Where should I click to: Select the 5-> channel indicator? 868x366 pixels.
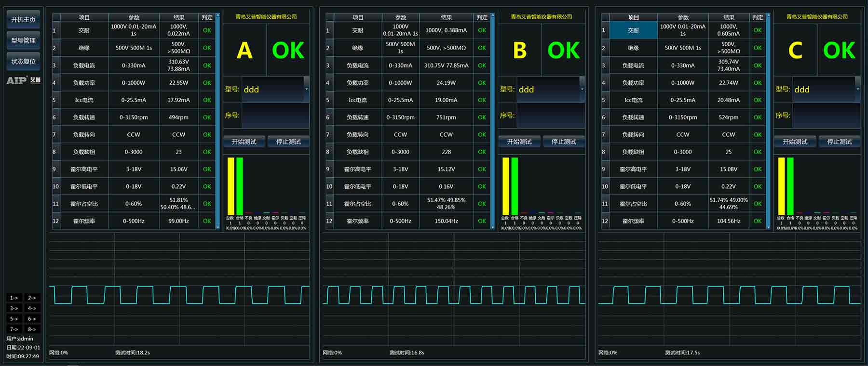pos(14,319)
